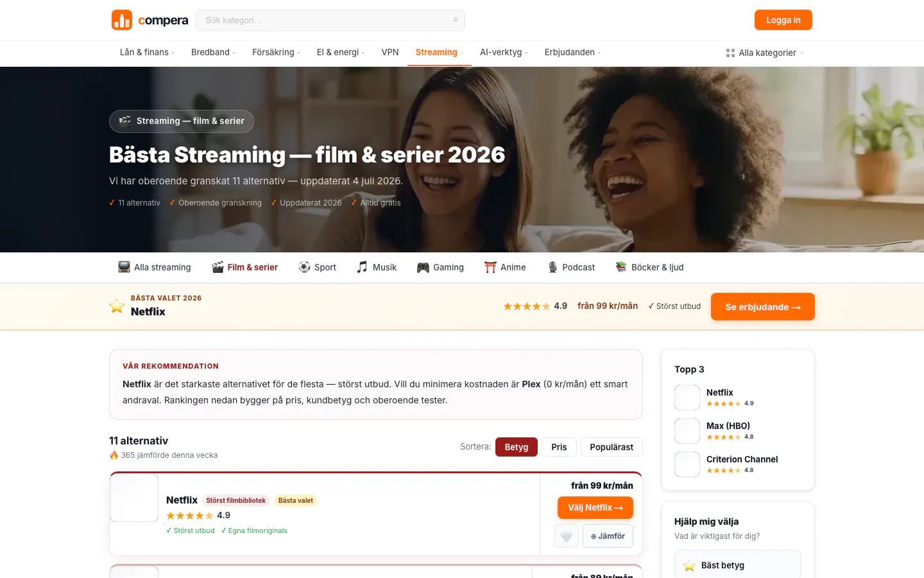Click the Välj Netflix button

[595, 507]
